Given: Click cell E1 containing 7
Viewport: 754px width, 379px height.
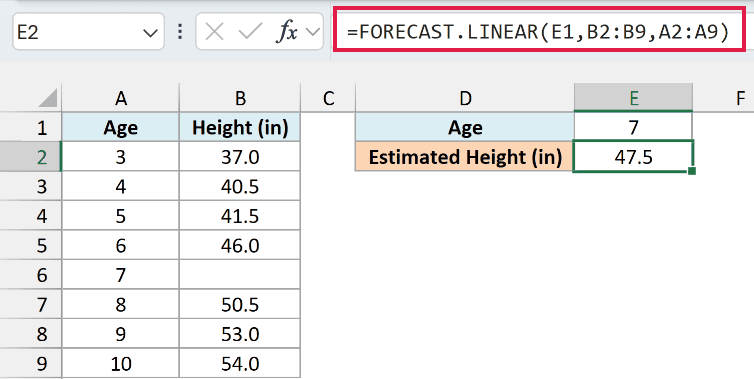Looking at the screenshot, I should 633,127.
